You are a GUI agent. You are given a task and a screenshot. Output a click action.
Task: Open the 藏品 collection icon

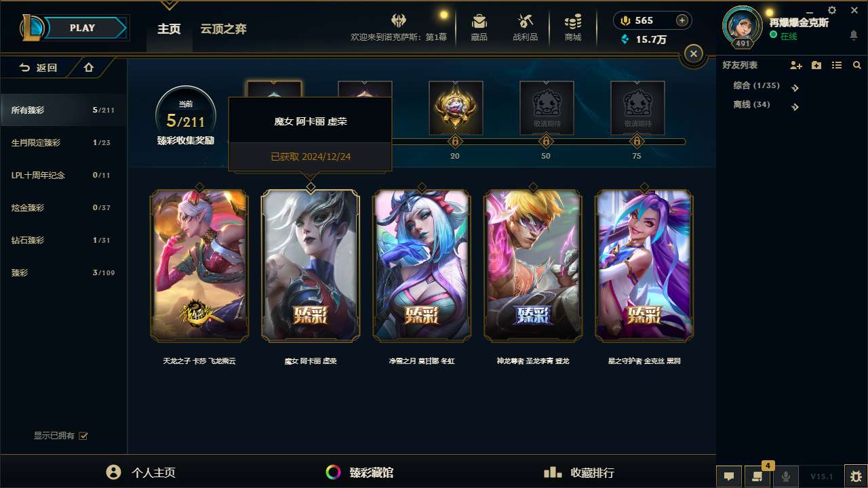(479, 27)
